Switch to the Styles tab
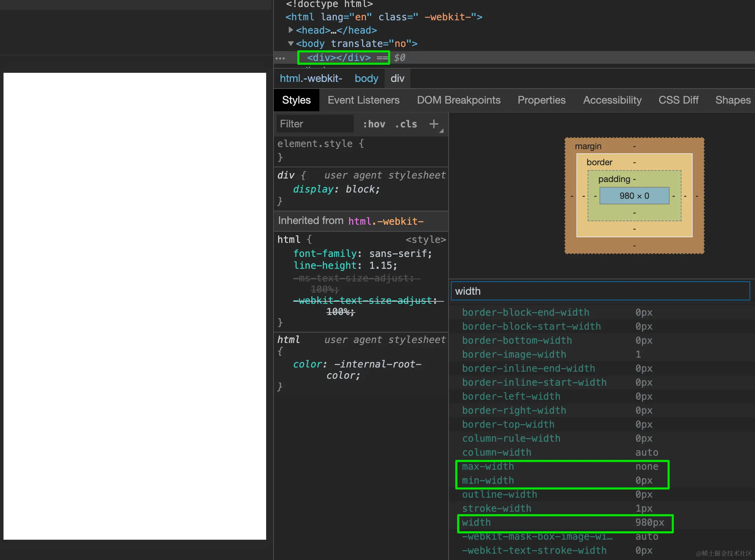755x560 pixels. click(x=296, y=100)
